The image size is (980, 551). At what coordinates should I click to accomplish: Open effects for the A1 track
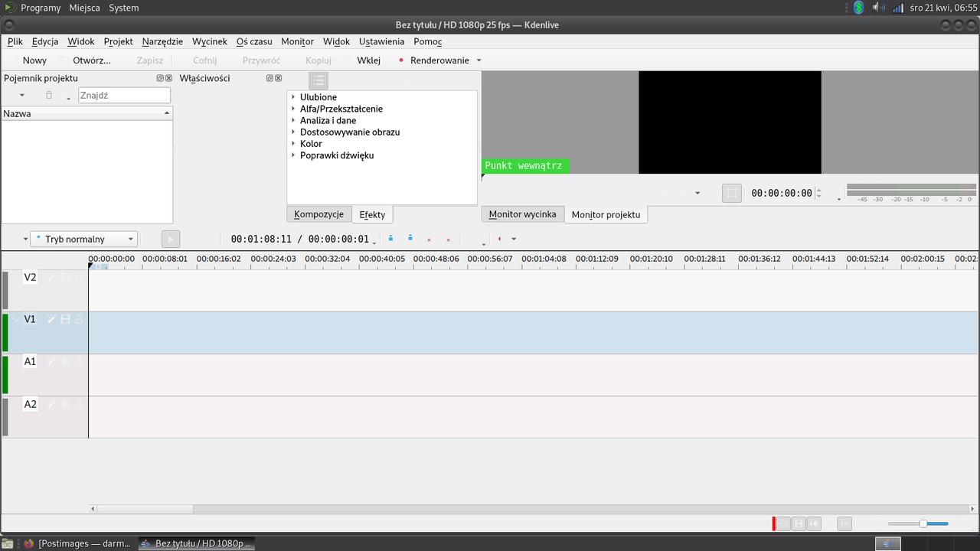point(51,361)
